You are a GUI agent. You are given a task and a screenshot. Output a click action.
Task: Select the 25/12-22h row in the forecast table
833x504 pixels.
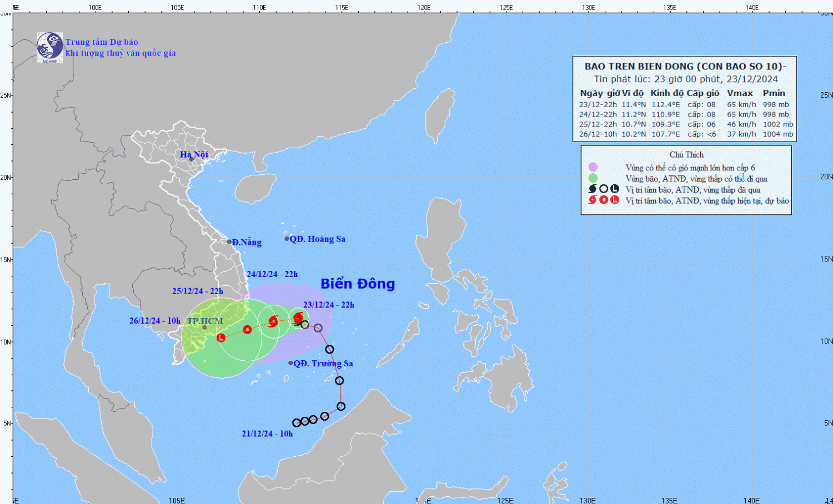click(685, 124)
